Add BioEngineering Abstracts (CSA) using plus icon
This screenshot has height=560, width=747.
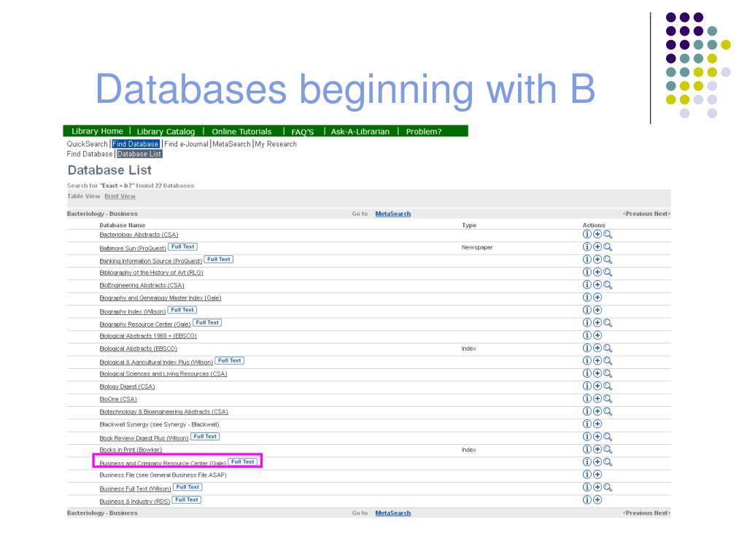tap(597, 285)
